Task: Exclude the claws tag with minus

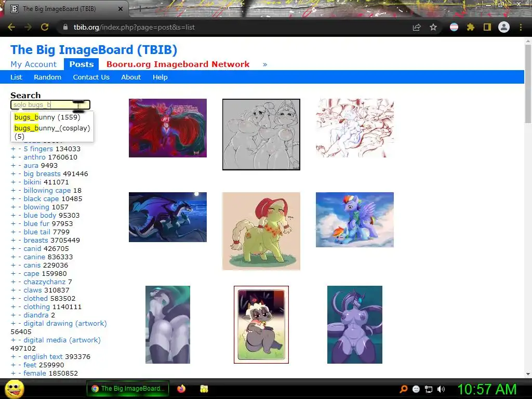Action: (x=20, y=290)
